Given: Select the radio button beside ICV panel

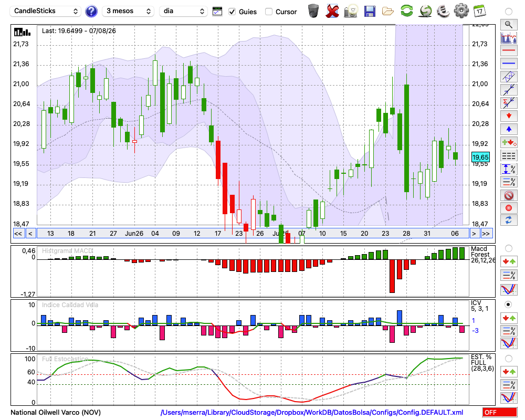Looking at the screenshot, I should (508, 304).
